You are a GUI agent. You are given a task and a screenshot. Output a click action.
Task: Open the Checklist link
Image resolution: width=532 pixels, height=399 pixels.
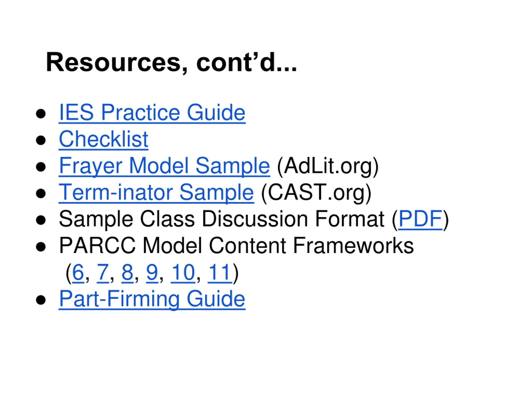pos(103,139)
